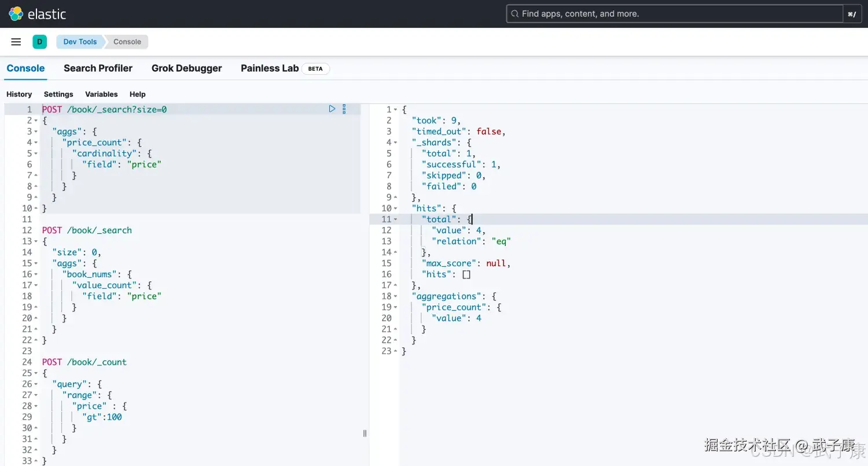
Task: Switch to the Console tab
Action: point(25,68)
